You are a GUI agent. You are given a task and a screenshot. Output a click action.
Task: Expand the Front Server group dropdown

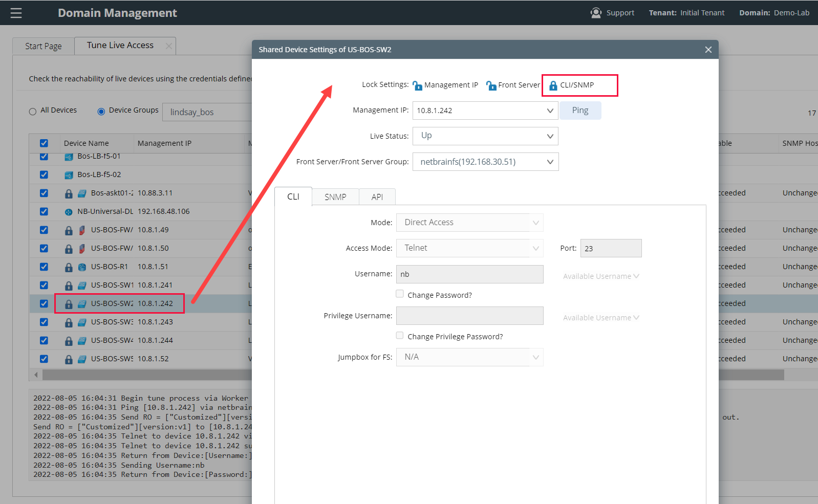[x=485, y=162]
